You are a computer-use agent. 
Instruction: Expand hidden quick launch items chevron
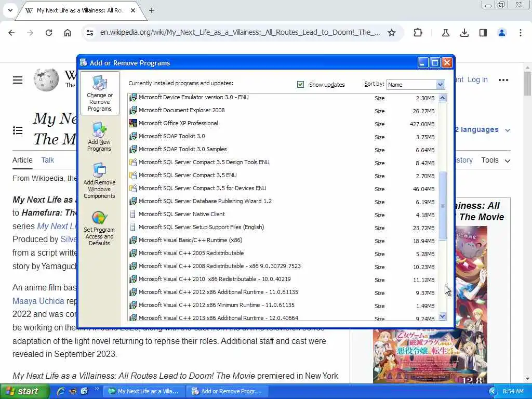point(97,389)
